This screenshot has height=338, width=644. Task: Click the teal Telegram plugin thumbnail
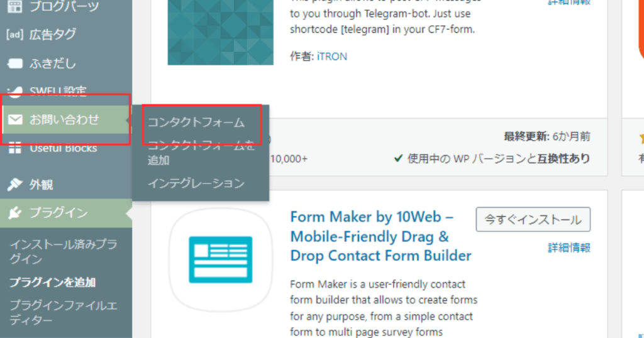point(221,33)
